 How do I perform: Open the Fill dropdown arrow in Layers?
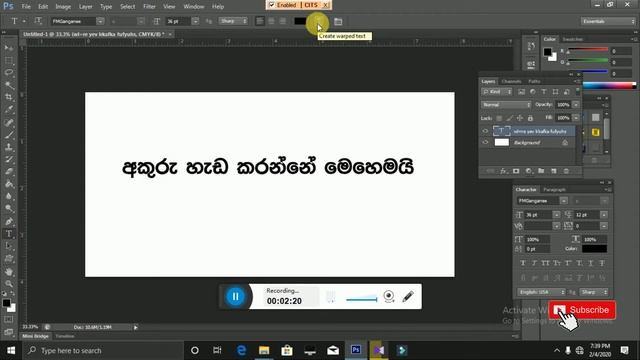click(x=576, y=118)
